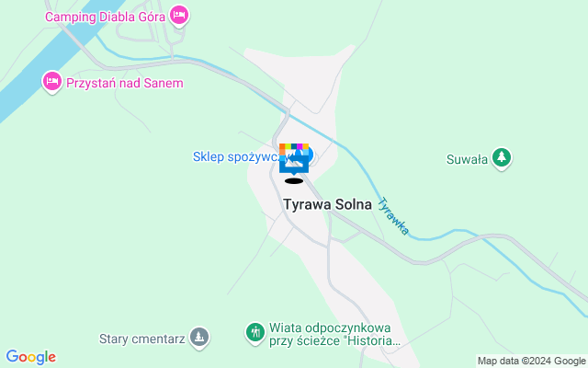
Task: Open the Camping Diabla Góra text label
Action: coord(105,17)
